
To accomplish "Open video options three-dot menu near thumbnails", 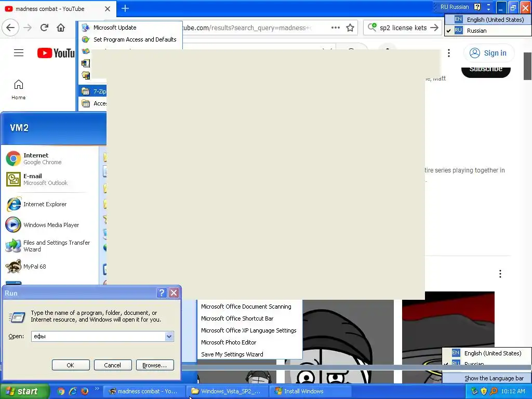I will (x=500, y=274).
